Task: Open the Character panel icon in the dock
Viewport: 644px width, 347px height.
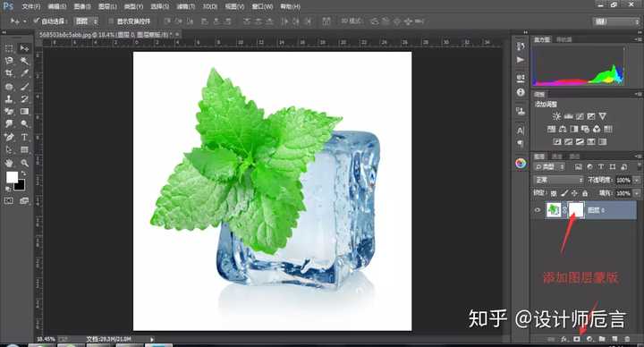Action: pyautogui.click(x=521, y=131)
